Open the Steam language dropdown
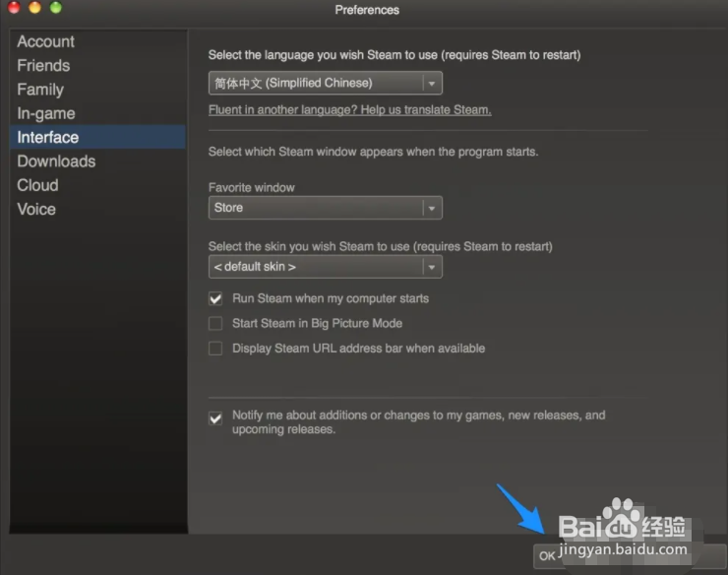728x575 pixels. click(x=325, y=84)
